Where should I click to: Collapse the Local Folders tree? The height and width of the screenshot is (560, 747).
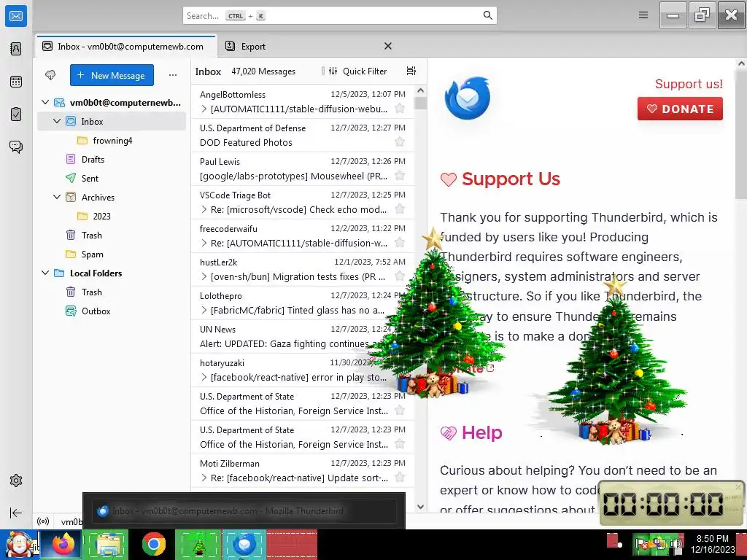(45, 273)
